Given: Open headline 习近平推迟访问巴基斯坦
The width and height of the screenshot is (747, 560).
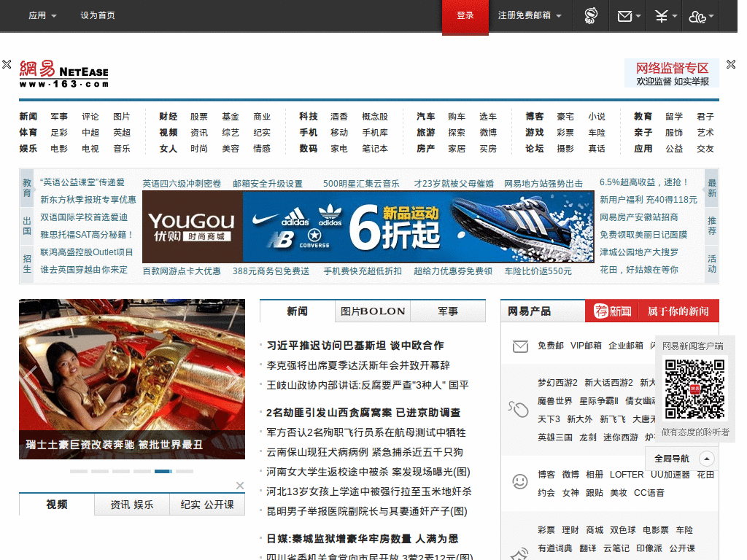Looking at the screenshot, I should [x=355, y=346].
